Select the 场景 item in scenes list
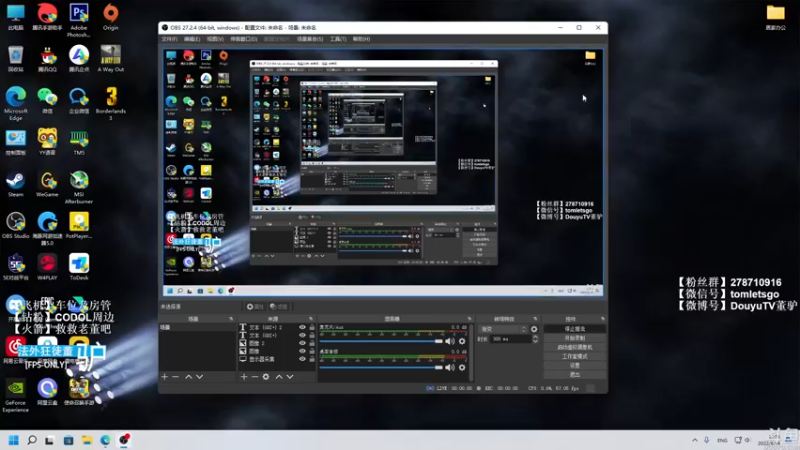The height and width of the screenshot is (450, 800). click(x=197, y=328)
